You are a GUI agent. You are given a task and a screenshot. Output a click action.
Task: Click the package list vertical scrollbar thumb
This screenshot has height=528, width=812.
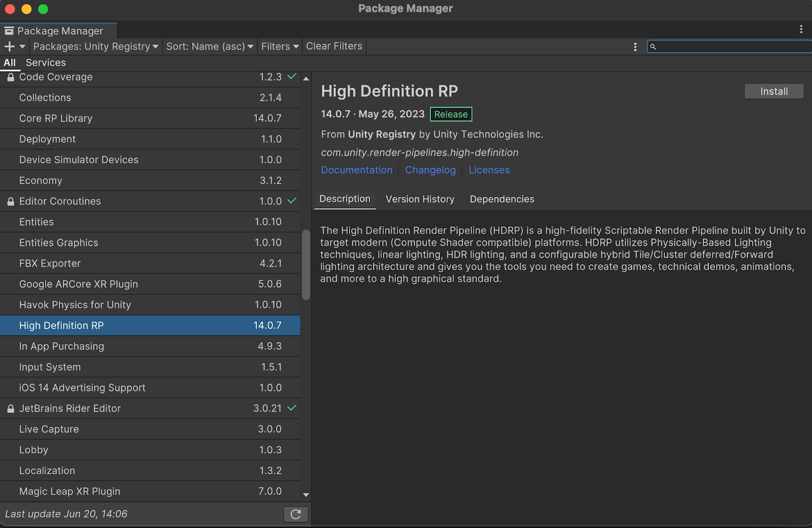(x=306, y=265)
